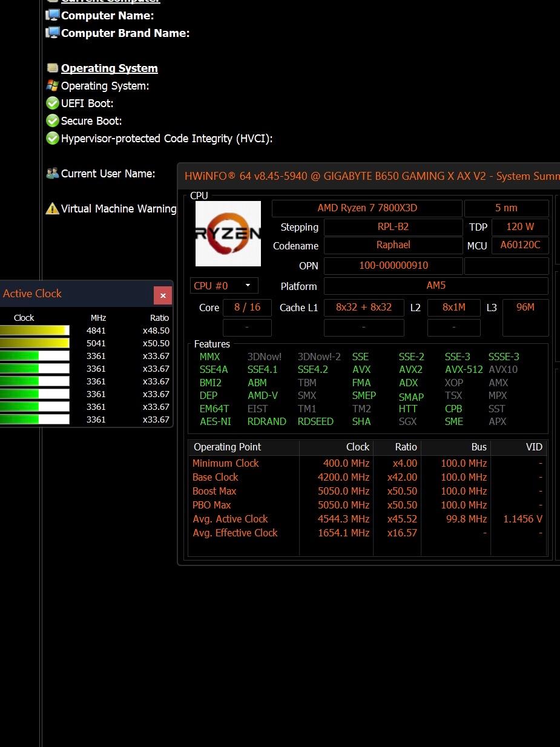The height and width of the screenshot is (747, 560).
Task: Click the Platform value AM5
Action: [x=436, y=286]
